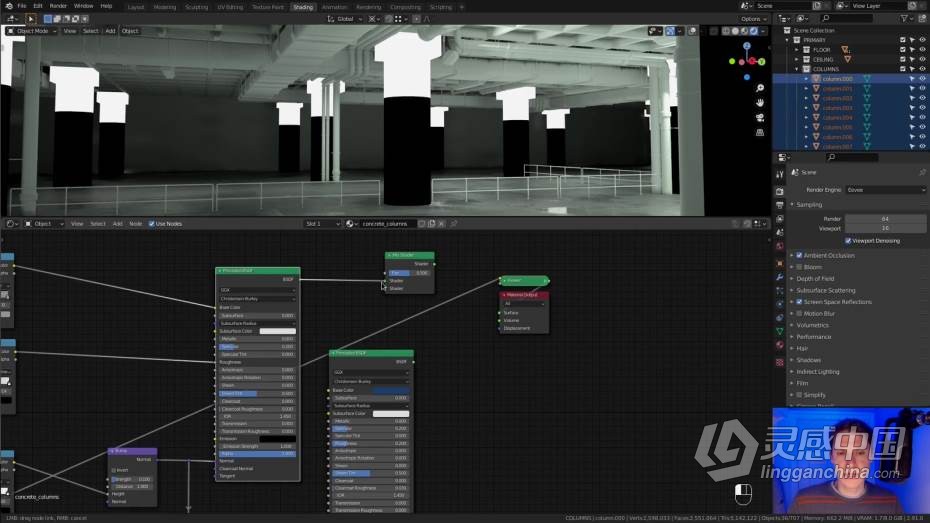Toggle the Use Nodes checkbox
This screenshot has width=930, height=523.
(x=151, y=224)
